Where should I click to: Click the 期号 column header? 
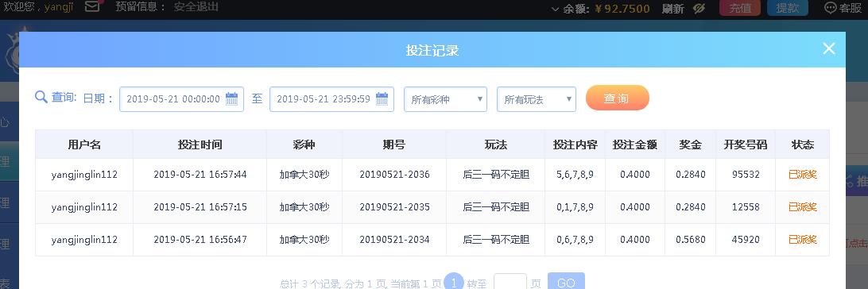(394, 144)
